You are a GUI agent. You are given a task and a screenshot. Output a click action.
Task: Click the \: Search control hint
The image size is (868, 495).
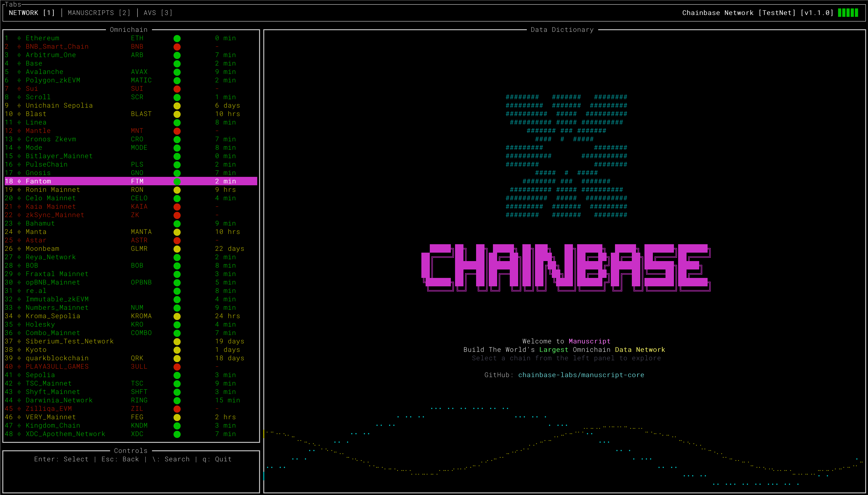point(171,459)
